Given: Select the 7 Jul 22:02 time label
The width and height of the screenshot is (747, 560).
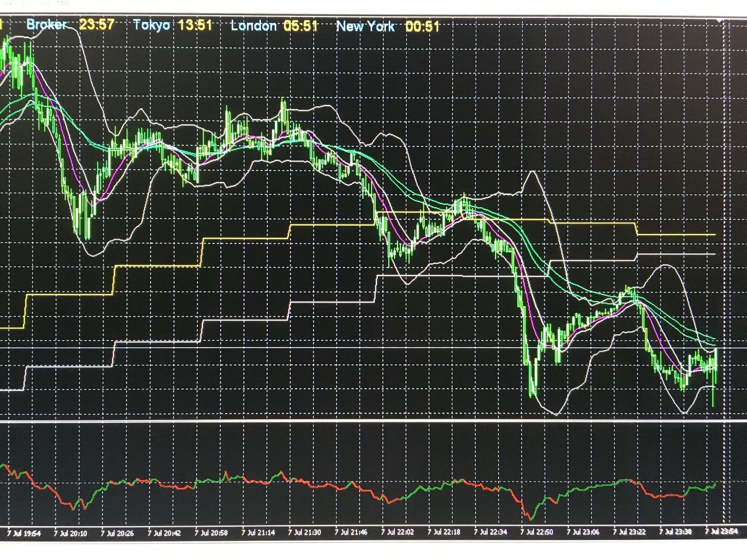Looking at the screenshot, I should click(x=397, y=533).
